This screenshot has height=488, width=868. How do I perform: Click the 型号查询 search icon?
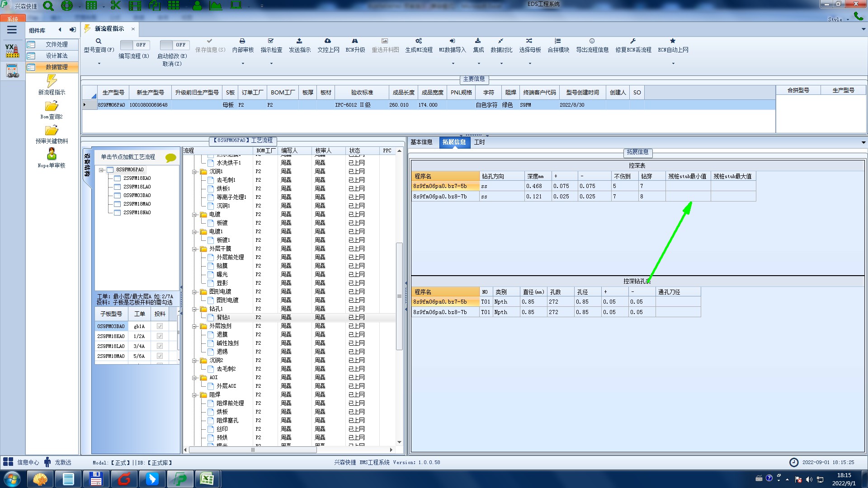pyautogui.click(x=99, y=41)
